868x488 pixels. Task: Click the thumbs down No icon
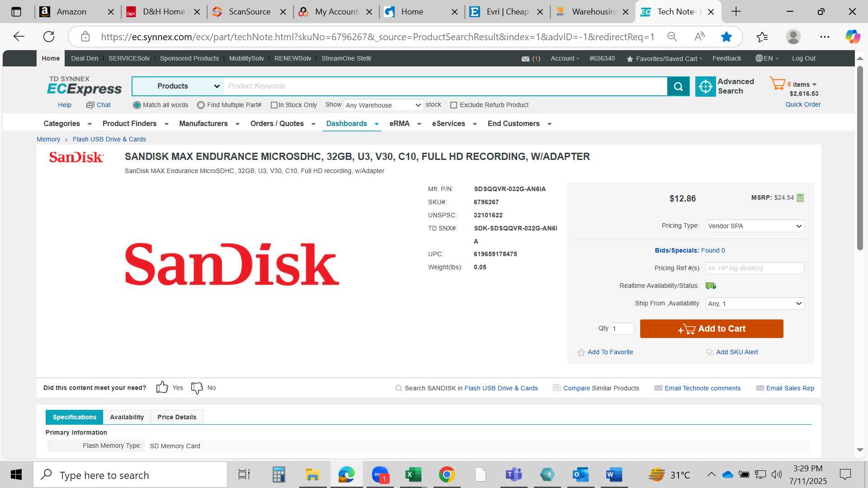(x=197, y=388)
